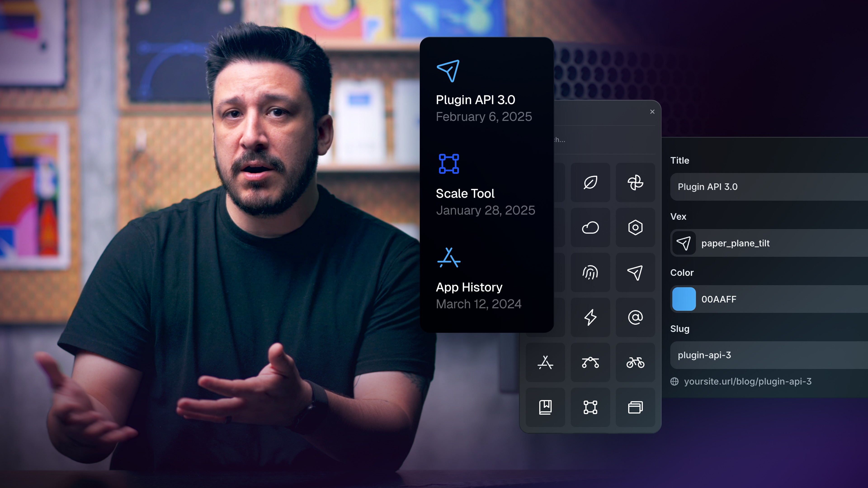Pick the cloud icon
868x488 pixels.
point(590,227)
